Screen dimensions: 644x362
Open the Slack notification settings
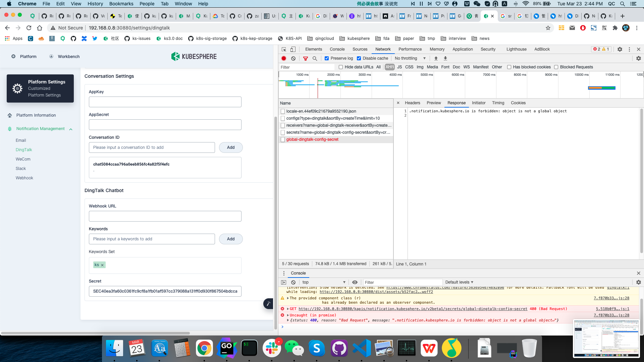(20, 168)
